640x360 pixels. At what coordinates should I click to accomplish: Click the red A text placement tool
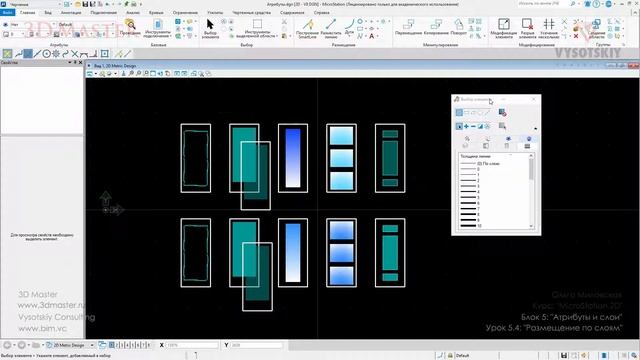(371, 36)
